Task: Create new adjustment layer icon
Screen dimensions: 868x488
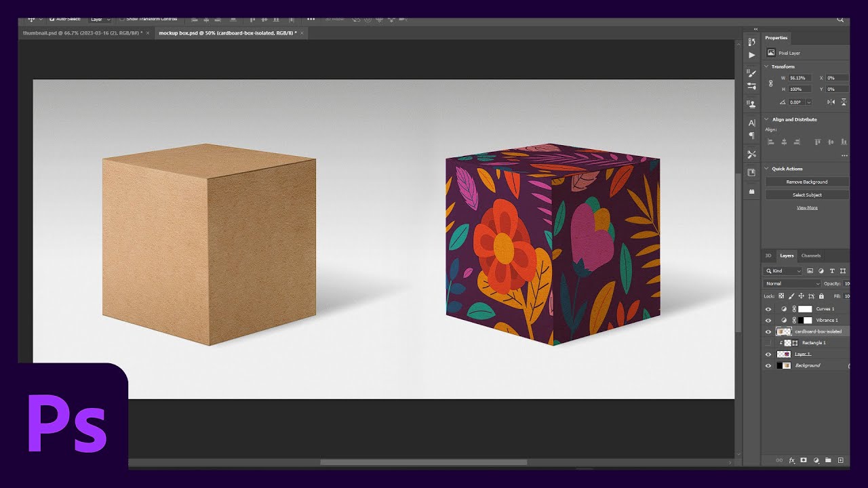Action: coord(816,460)
